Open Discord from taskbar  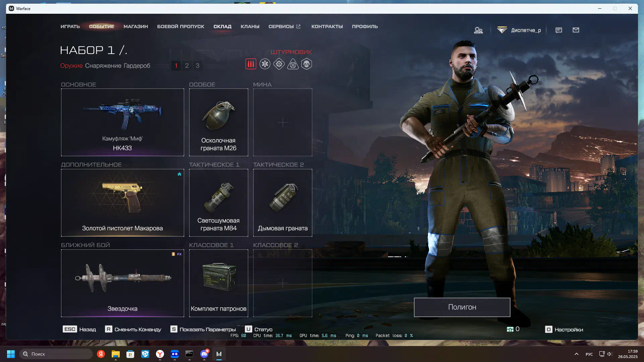pos(204,354)
